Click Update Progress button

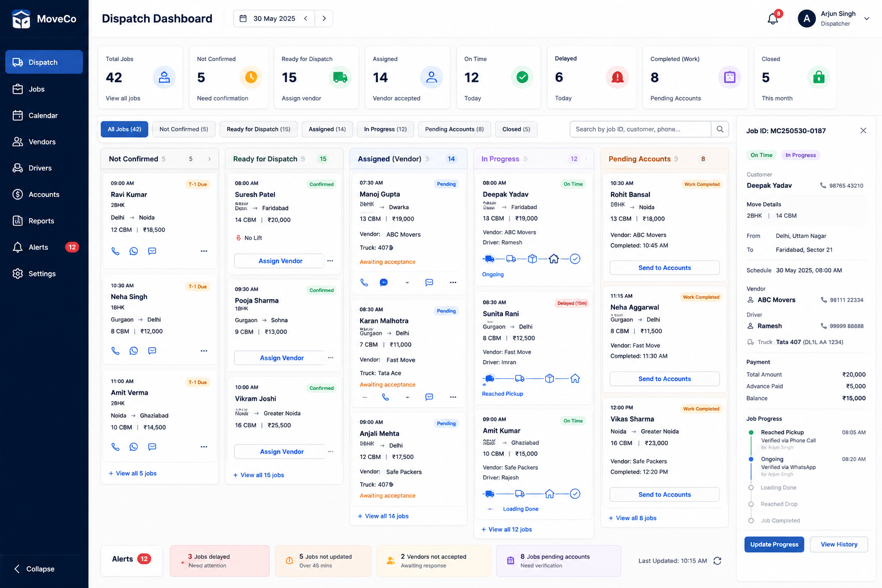(774, 544)
